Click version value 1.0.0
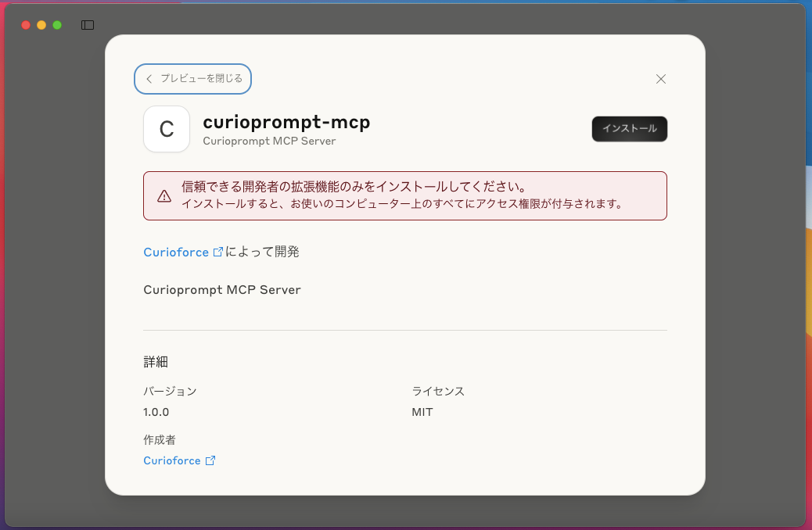Screen dimensions: 812x530 point(156,412)
